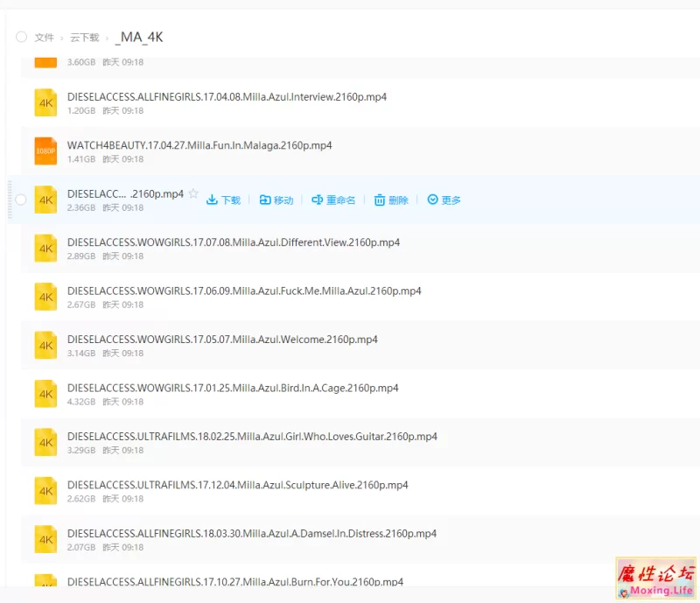Viewport: 700px width, 603px height.
Task: Click the Moxing.Life watermark logo
Action: pyautogui.click(x=655, y=579)
